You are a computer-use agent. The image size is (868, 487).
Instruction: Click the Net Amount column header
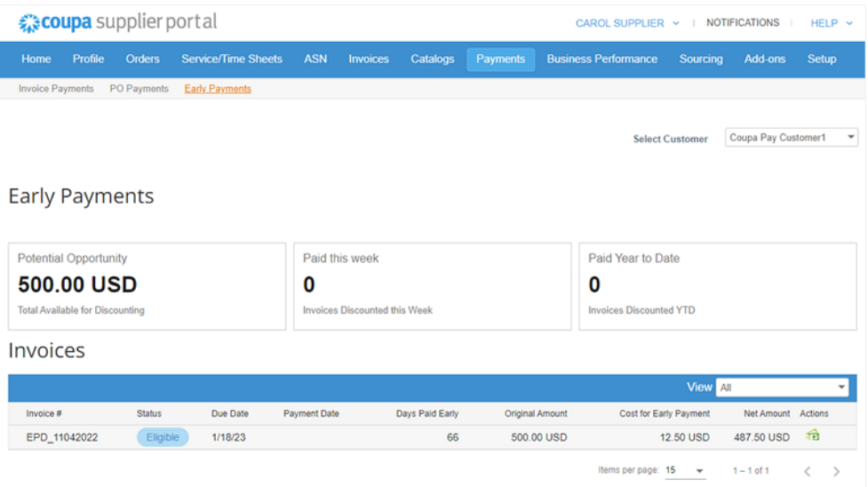[767, 414]
